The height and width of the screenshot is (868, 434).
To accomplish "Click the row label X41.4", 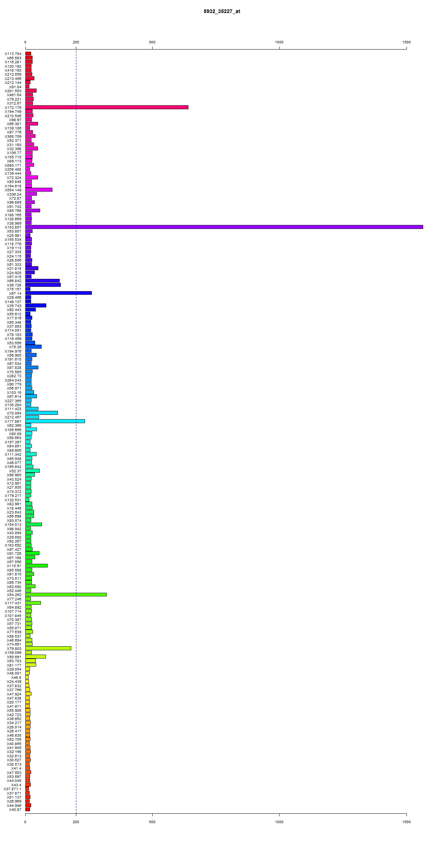I will click(x=16, y=768).
